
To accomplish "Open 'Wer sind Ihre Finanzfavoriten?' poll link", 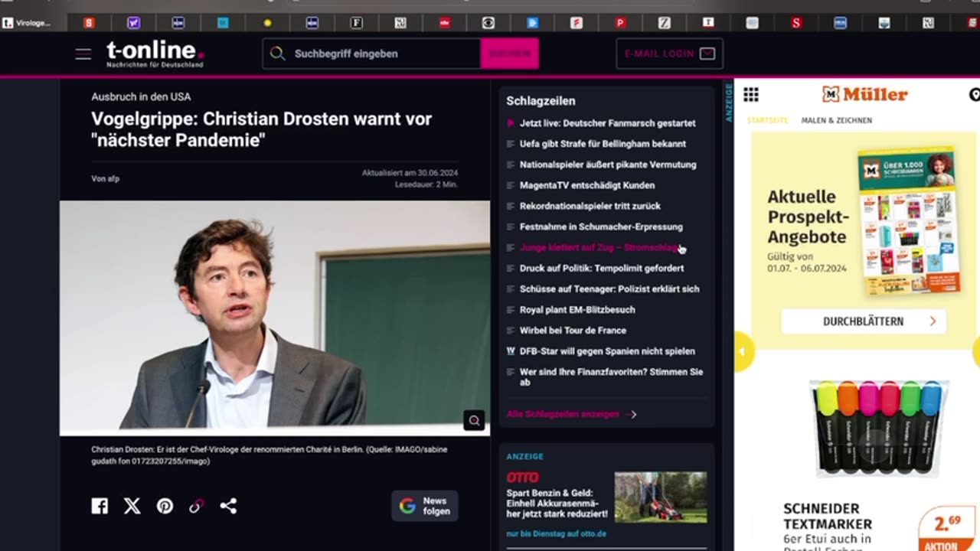I will (611, 377).
